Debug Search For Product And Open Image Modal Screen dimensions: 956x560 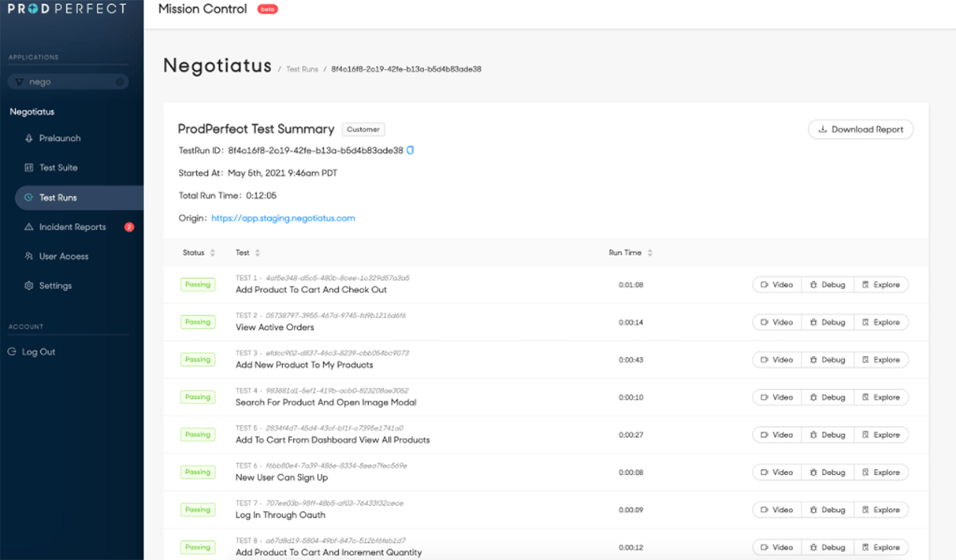pyautogui.click(x=827, y=397)
